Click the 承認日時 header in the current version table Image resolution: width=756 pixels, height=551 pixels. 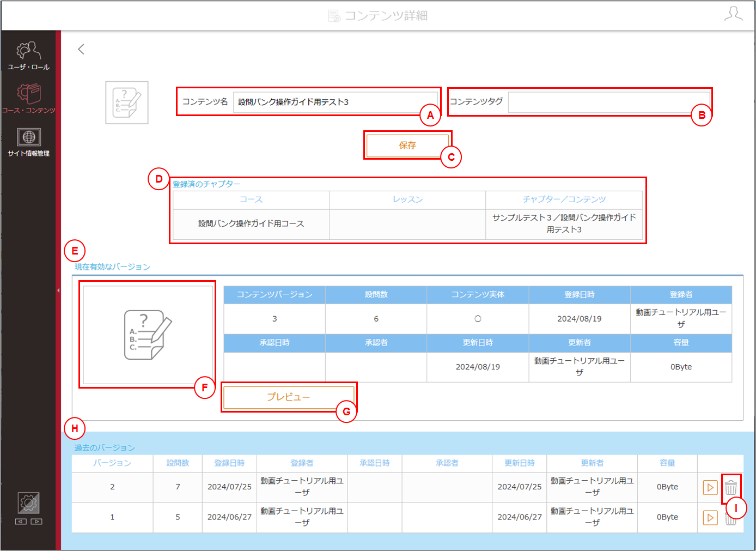point(275,343)
